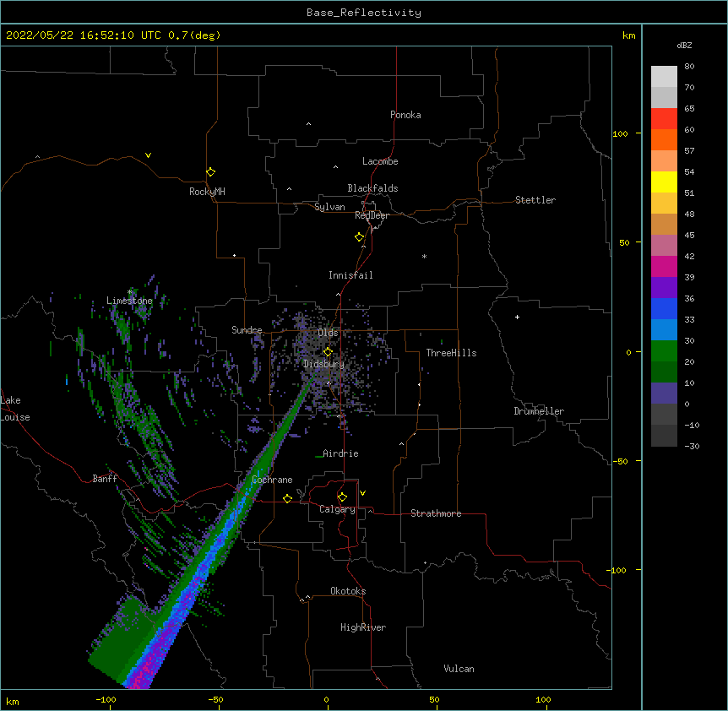Viewport: 728px width, 711px height.
Task: Click the Okotoks label
Action: 348,591
